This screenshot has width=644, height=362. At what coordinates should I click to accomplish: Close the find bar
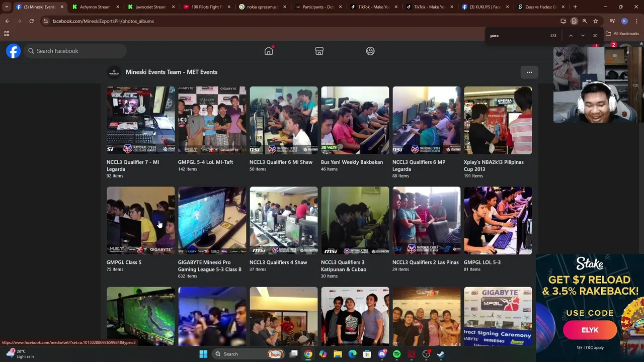[595, 36]
